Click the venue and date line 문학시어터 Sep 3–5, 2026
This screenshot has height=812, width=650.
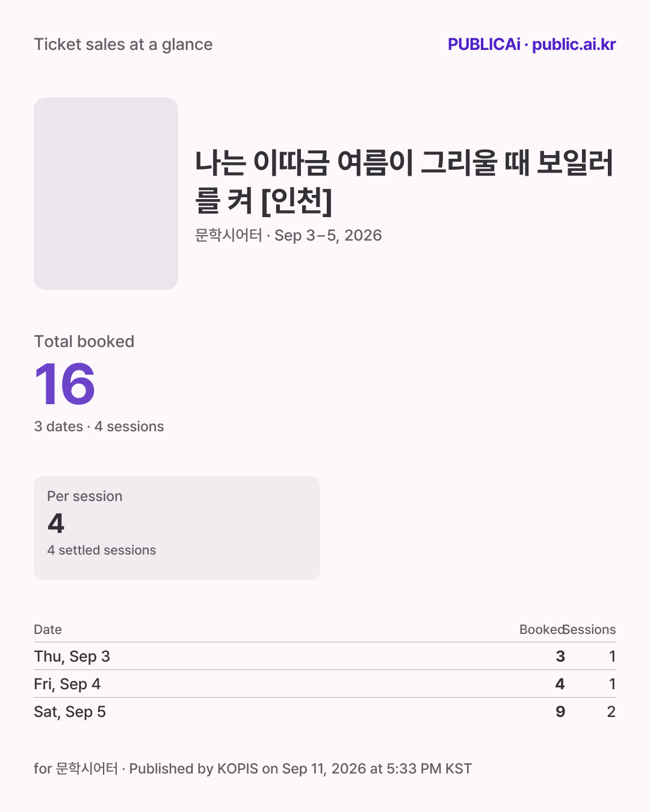pyautogui.click(x=288, y=235)
